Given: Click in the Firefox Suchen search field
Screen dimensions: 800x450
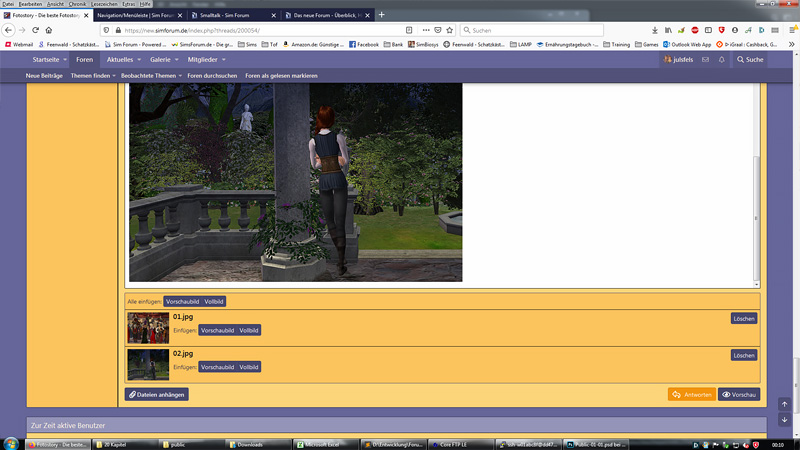Looking at the screenshot, I should [532, 30].
